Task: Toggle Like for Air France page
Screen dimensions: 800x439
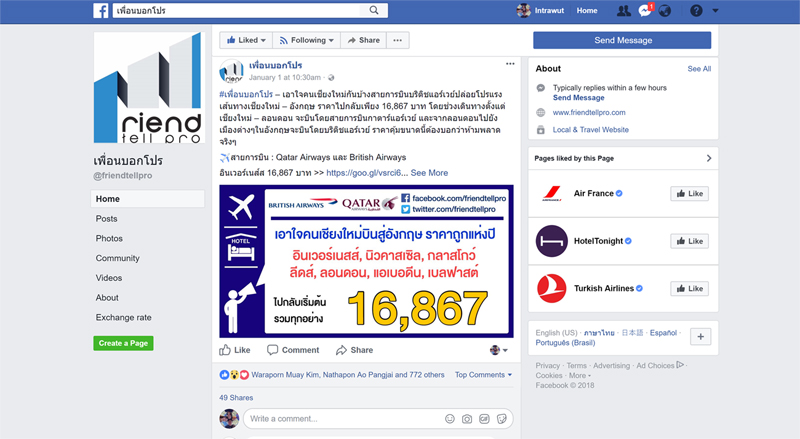Action: [x=690, y=194]
